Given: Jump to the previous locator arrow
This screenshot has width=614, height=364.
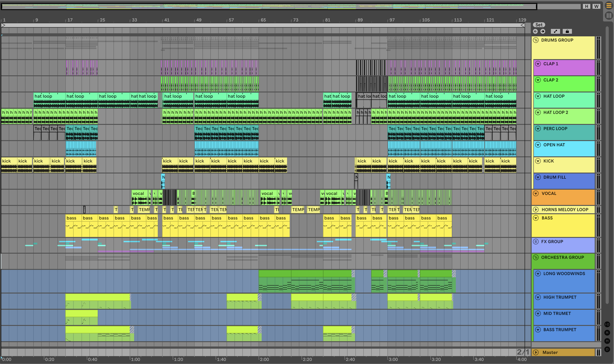Looking at the screenshot, I should pos(536,31).
